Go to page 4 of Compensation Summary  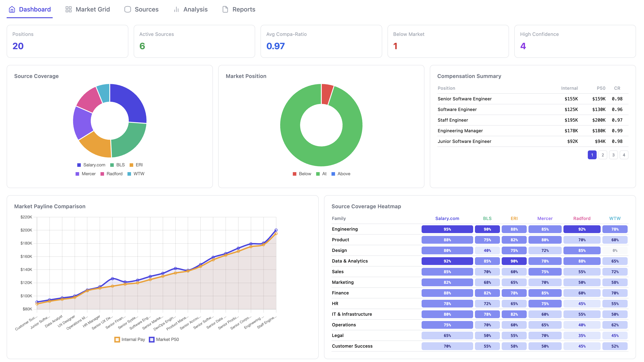tap(624, 155)
